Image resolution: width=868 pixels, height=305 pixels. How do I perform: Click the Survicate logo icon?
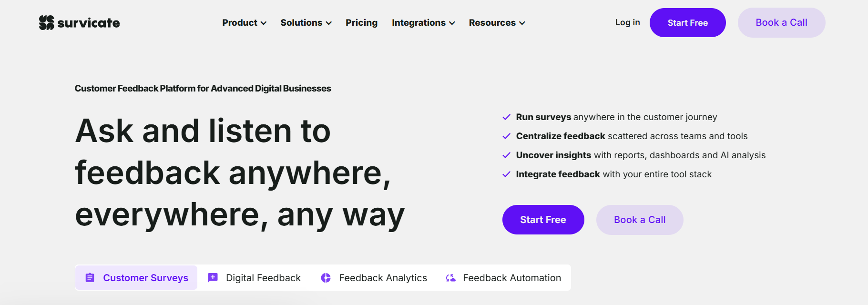[47, 22]
